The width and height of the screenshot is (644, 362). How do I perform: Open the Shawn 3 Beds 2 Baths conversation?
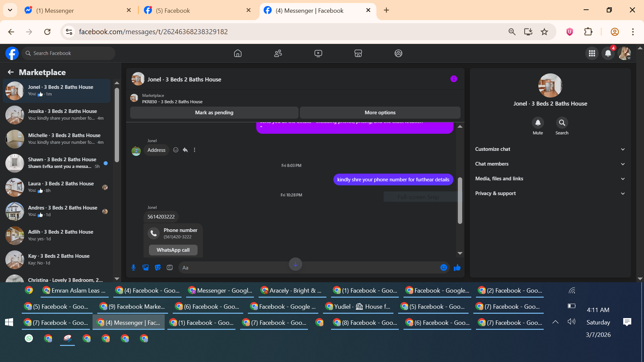(x=56, y=163)
